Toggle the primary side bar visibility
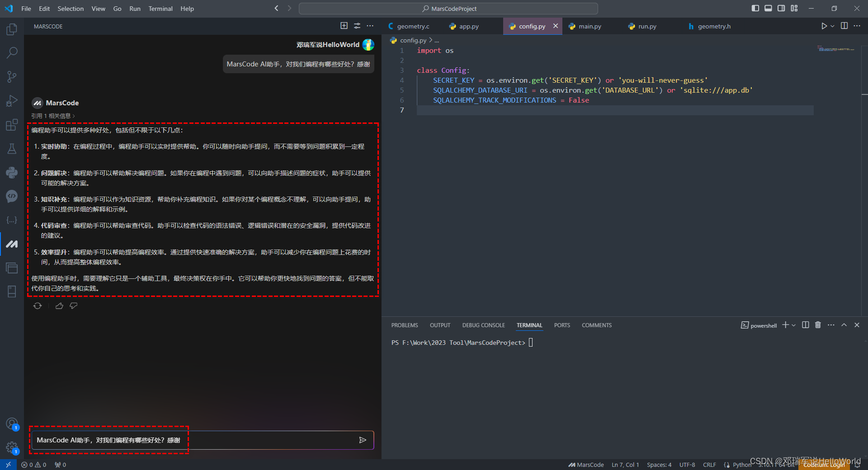Viewport: 868px width, 470px height. [755, 9]
